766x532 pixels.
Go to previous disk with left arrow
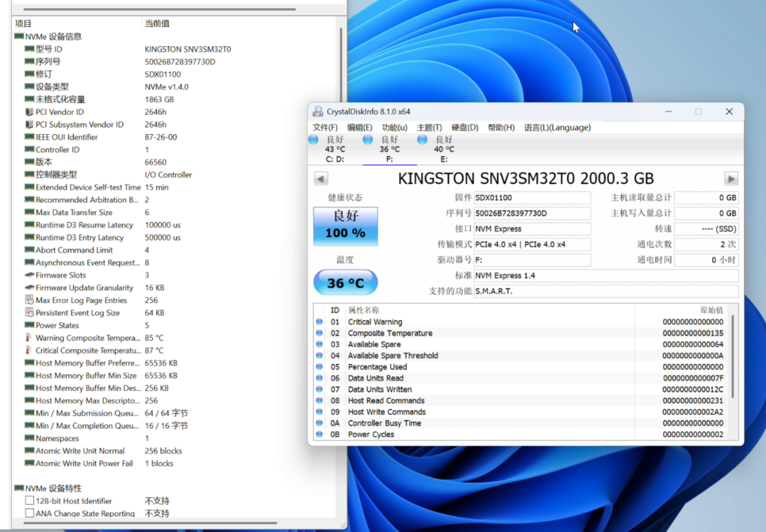[x=321, y=179]
